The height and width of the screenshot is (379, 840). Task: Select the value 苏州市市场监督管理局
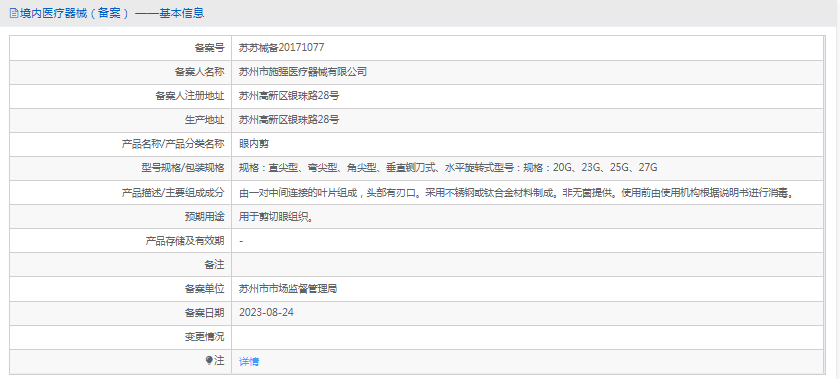(x=288, y=289)
